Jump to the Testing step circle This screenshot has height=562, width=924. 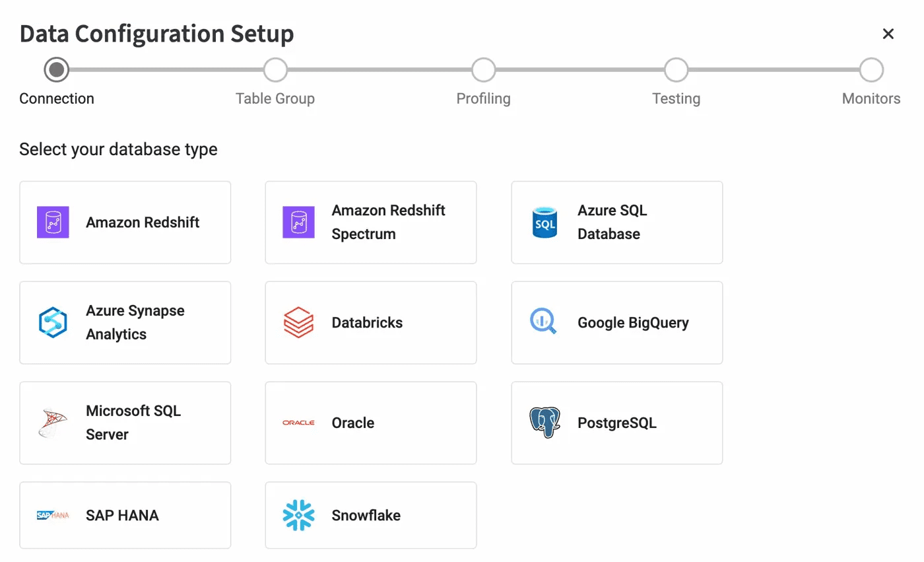tap(676, 69)
